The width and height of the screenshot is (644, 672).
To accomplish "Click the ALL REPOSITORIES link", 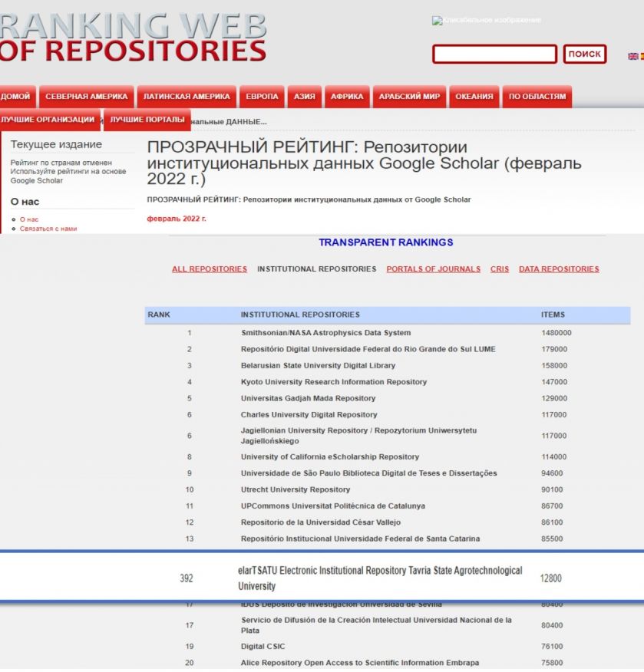I will pyautogui.click(x=210, y=269).
